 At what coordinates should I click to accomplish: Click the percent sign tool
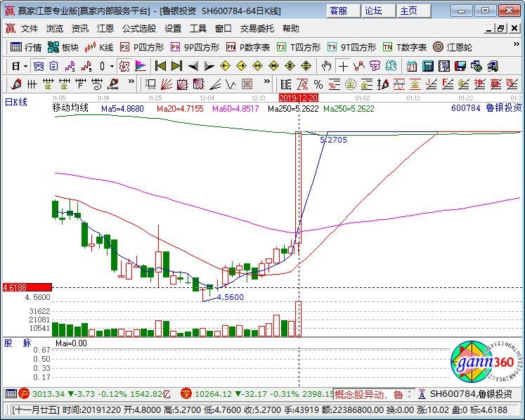pos(318,84)
